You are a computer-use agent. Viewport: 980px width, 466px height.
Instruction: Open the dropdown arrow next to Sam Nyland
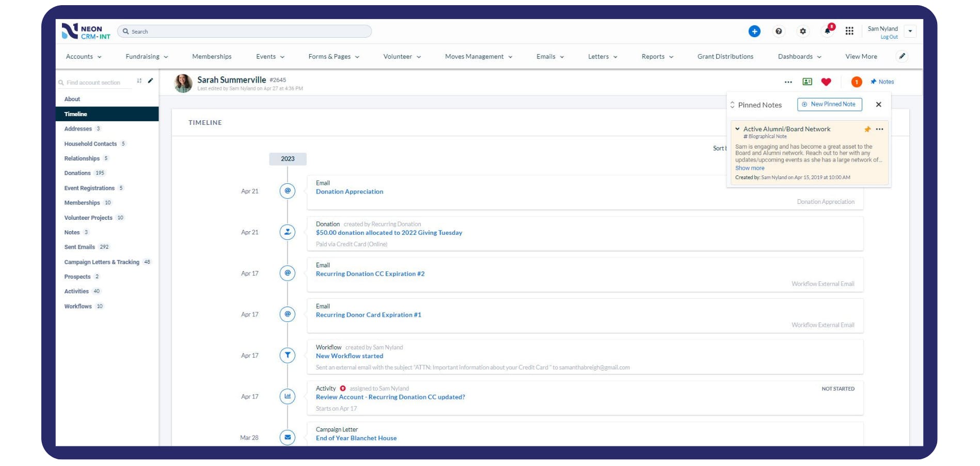point(910,31)
